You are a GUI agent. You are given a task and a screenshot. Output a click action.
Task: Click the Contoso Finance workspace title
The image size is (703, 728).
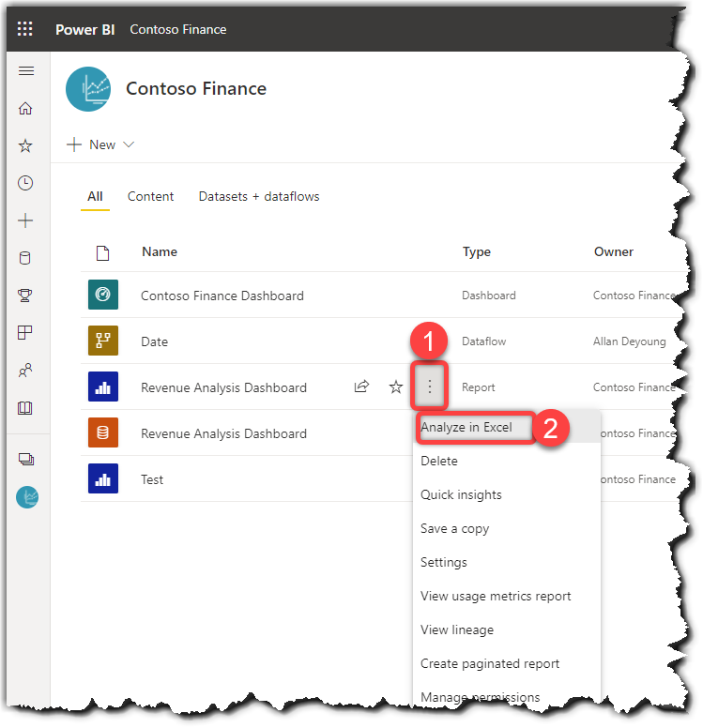pyautogui.click(x=196, y=89)
